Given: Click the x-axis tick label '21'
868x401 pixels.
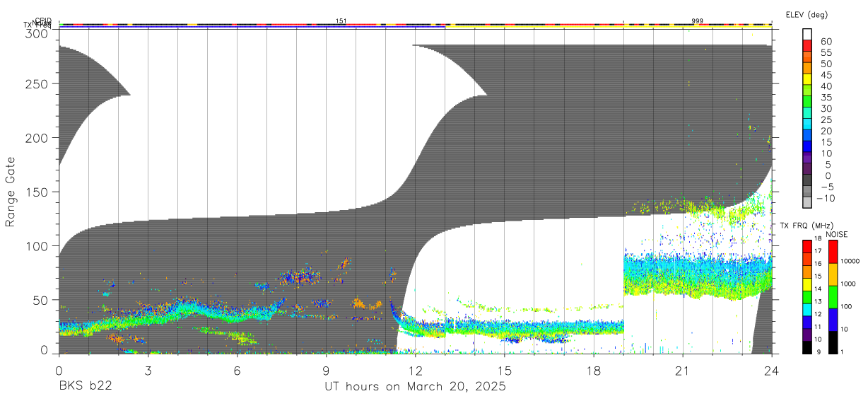Looking at the screenshot, I should coord(682,371).
